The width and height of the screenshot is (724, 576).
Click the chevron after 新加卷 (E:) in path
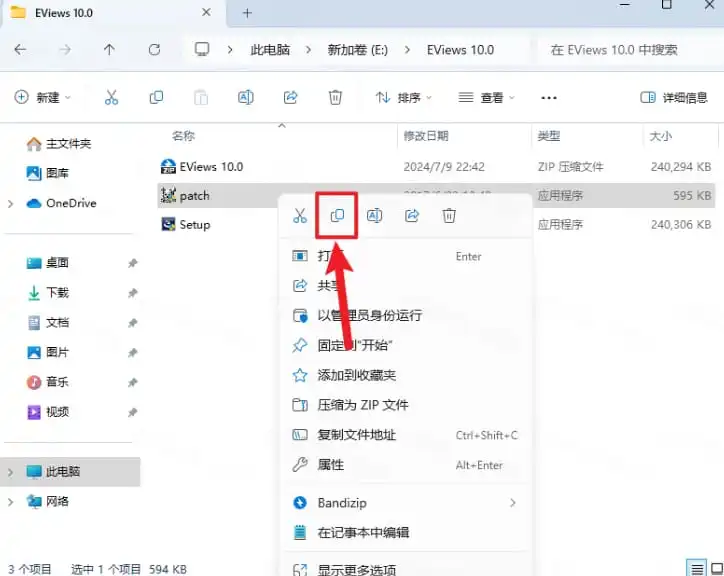pyautogui.click(x=407, y=49)
